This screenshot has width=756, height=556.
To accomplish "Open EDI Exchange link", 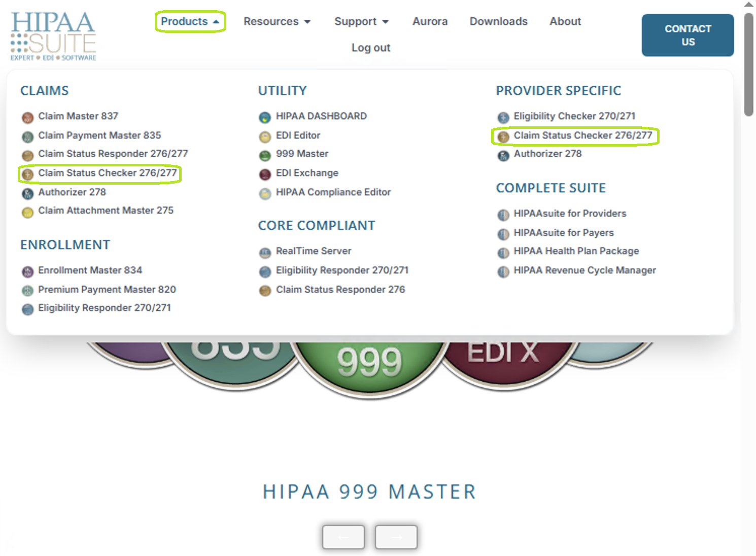I will [307, 173].
